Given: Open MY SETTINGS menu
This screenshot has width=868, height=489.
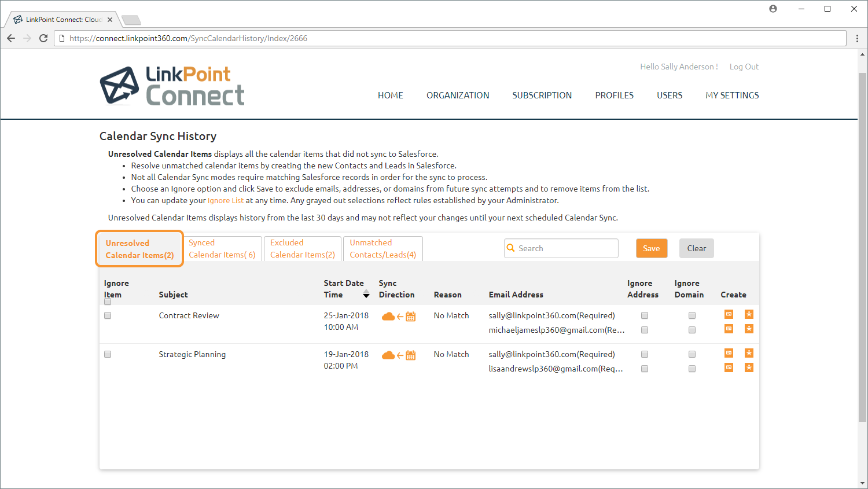Looking at the screenshot, I should pyautogui.click(x=732, y=95).
